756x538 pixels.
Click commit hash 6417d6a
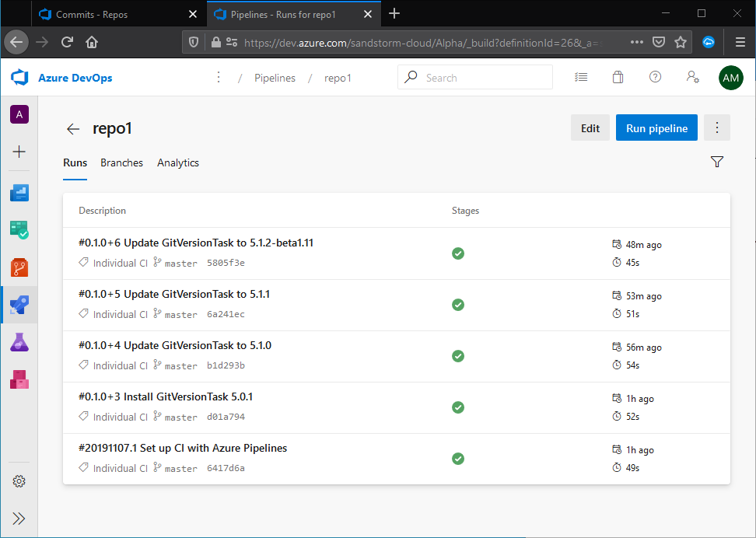[x=226, y=468]
